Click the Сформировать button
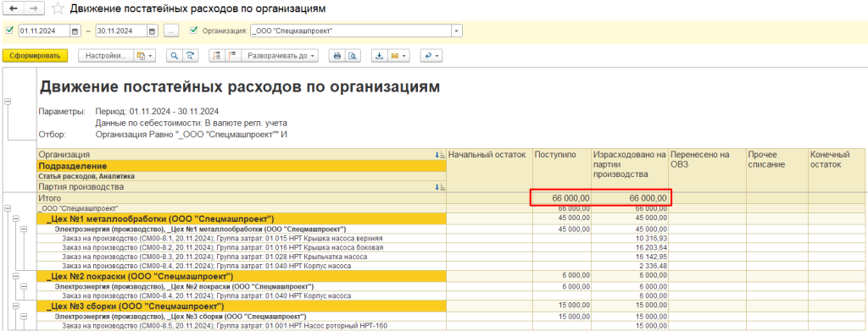 pyautogui.click(x=35, y=56)
